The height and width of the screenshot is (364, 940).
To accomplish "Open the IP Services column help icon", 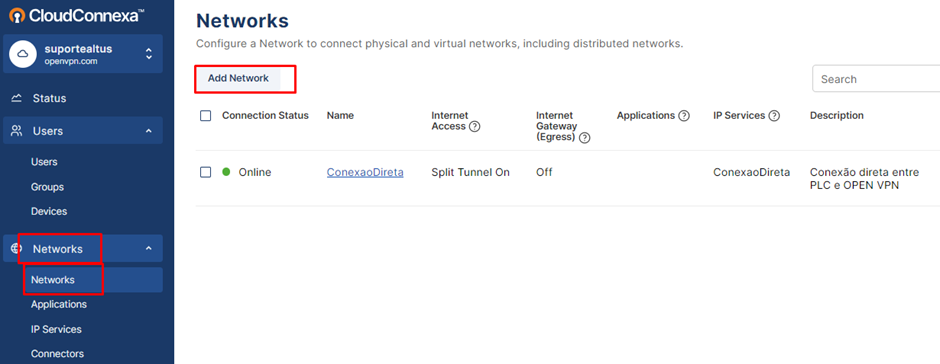I will click(x=774, y=116).
